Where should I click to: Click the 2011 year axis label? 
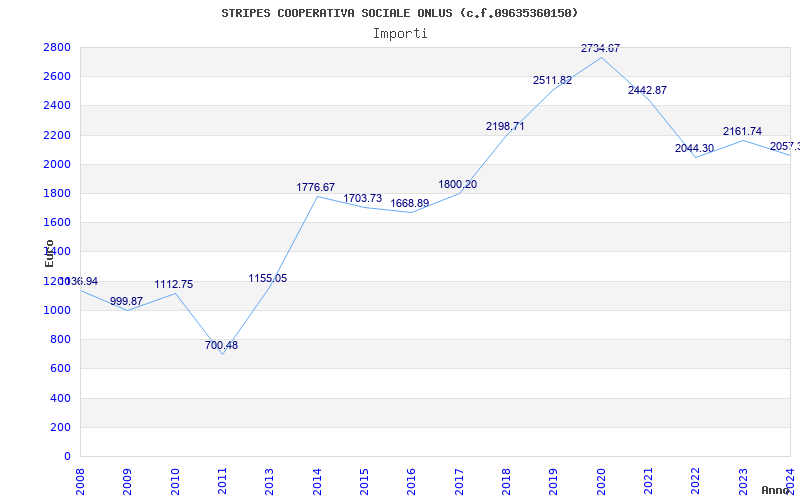pyautogui.click(x=222, y=482)
